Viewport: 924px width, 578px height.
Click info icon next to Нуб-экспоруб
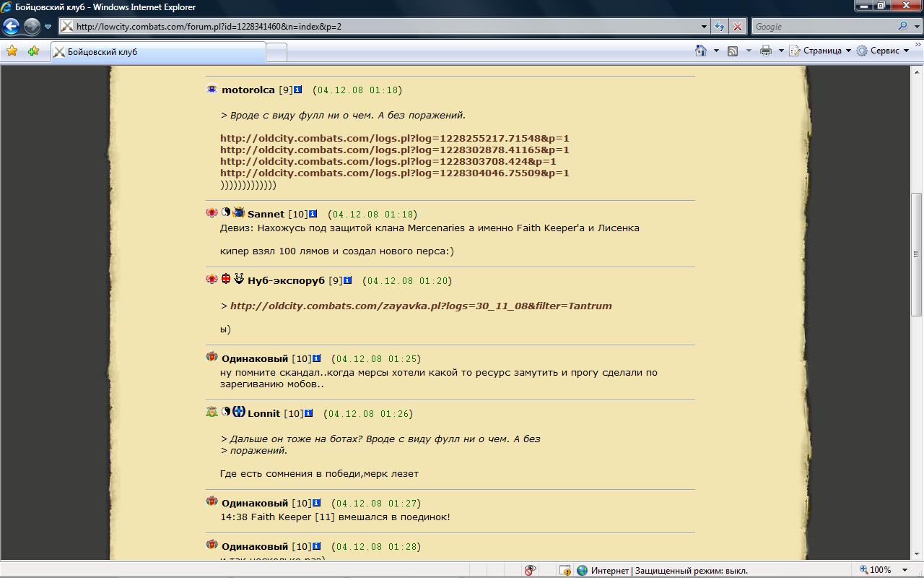point(347,280)
